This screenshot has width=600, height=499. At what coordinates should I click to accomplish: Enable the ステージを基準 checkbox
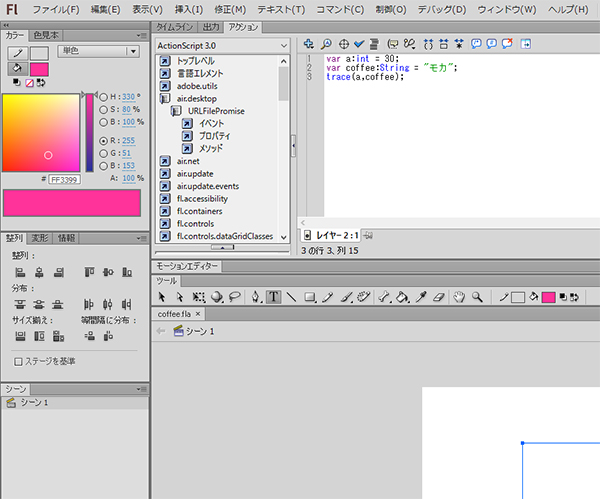(18, 362)
